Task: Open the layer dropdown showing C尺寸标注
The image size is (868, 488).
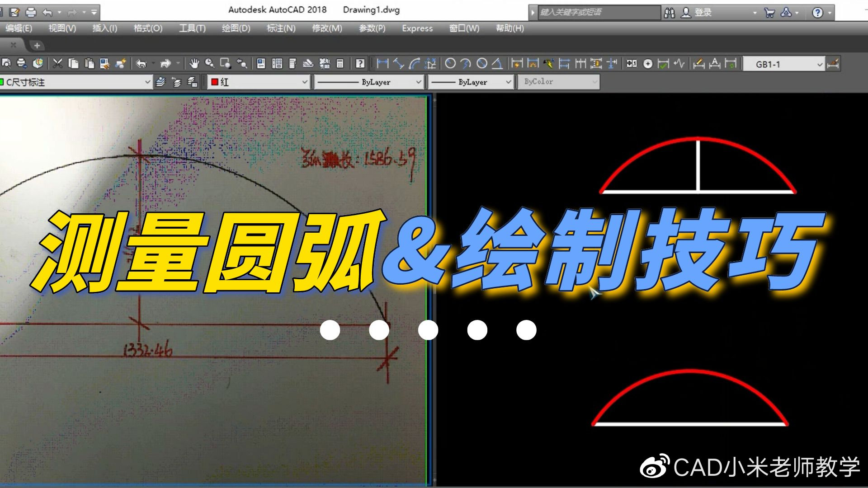Action: (x=147, y=82)
